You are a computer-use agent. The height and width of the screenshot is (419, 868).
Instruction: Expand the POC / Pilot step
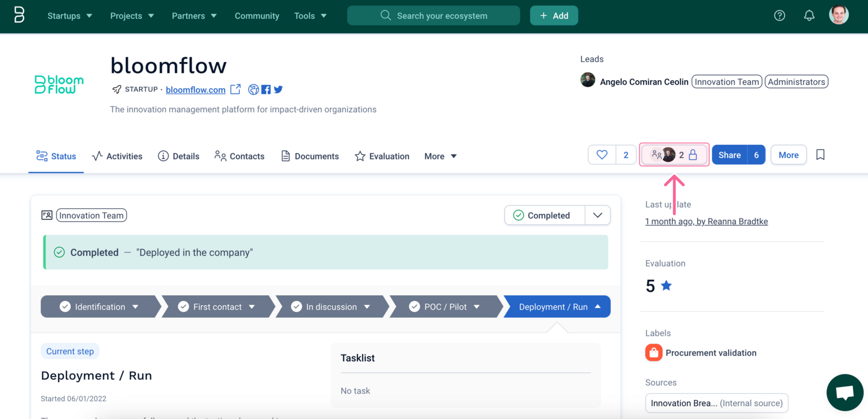[445, 307]
